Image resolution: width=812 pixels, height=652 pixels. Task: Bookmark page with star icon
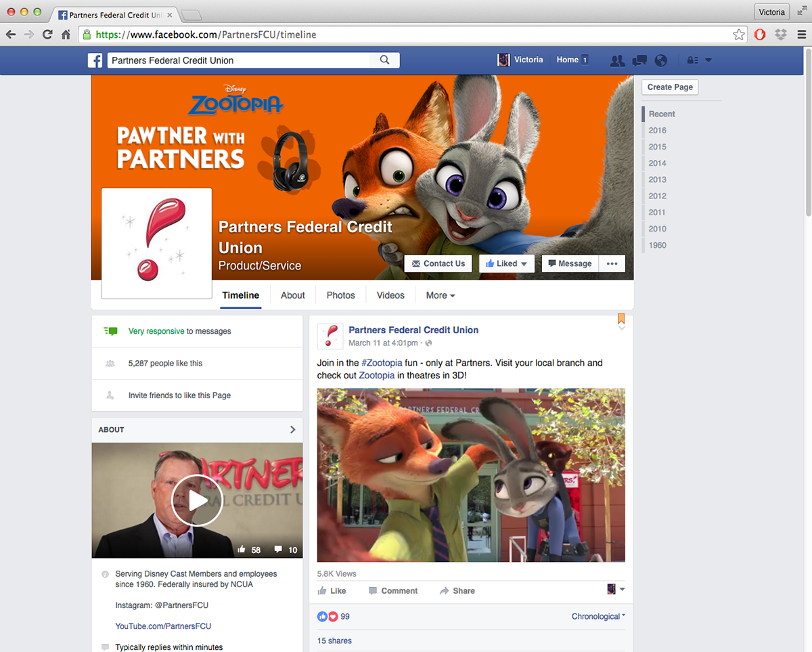tap(739, 35)
